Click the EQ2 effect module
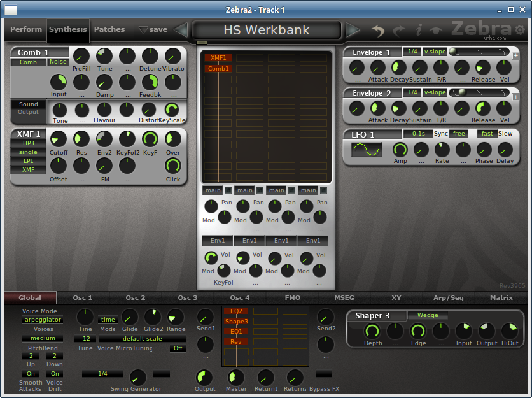 coord(236,311)
